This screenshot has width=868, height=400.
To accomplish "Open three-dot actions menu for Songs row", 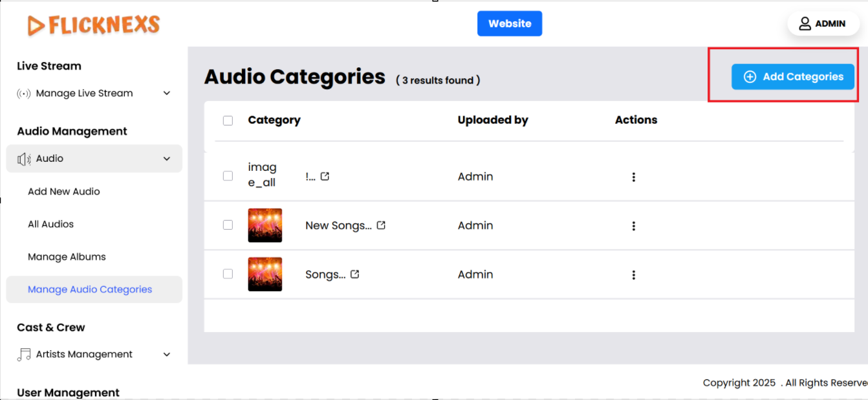I will click(x=634, y=275).
